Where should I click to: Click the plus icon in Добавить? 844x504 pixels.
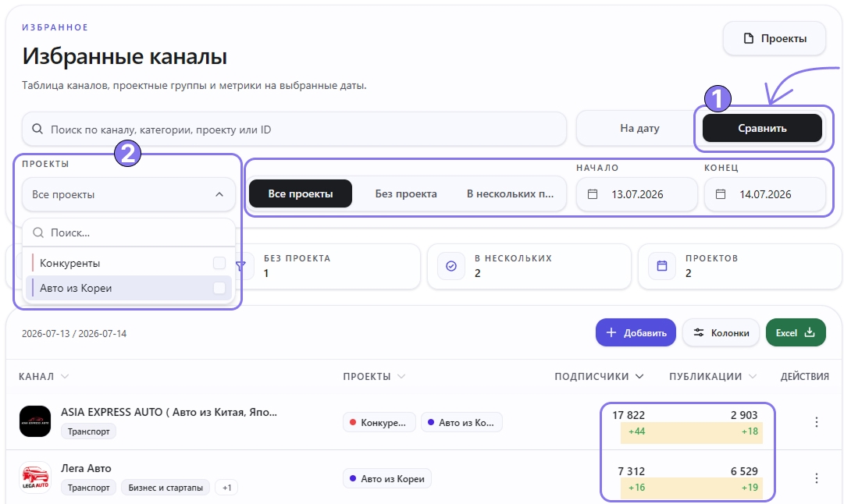pos(611,332)
